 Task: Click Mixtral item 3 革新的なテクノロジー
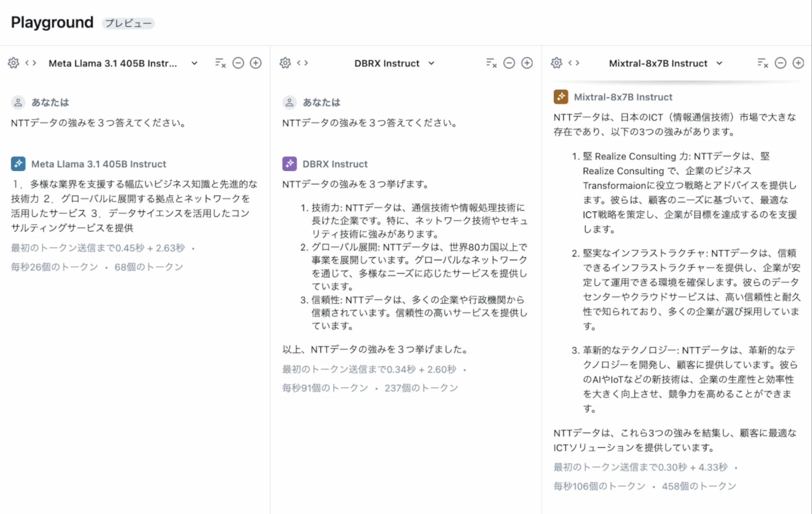tap(690, 379)
